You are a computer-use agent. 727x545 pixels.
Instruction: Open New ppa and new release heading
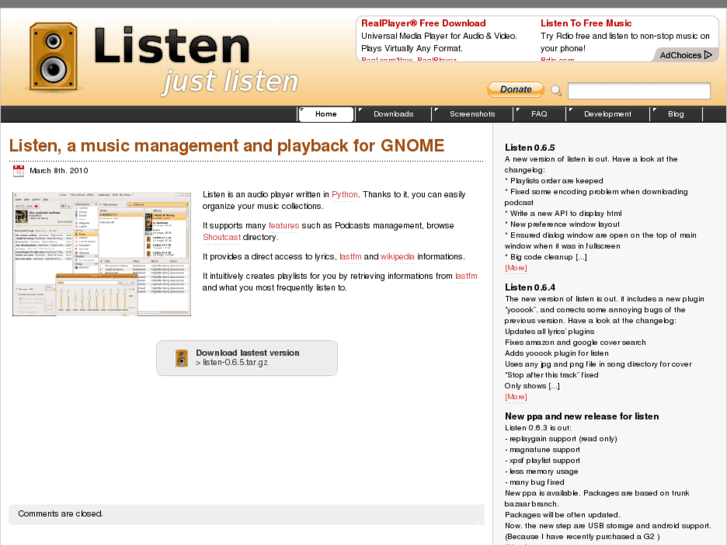pos(581,416)
